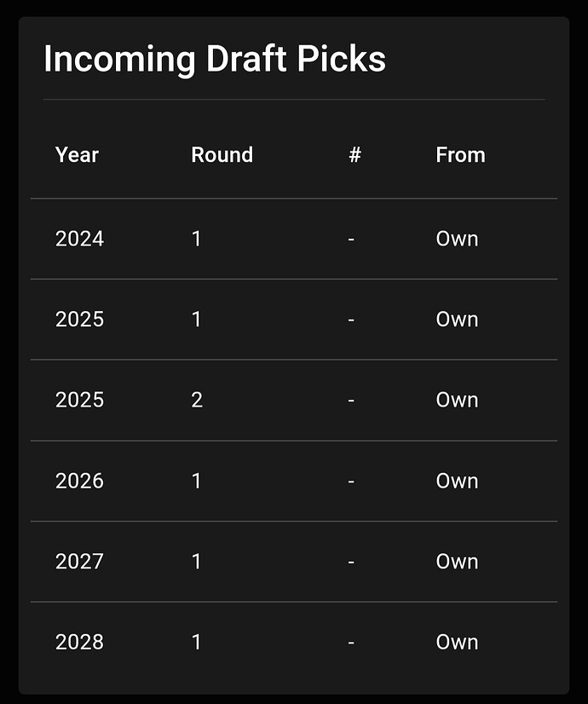
Task: Click "Own" in the 2028 row
Action: [x=457, y=642]
